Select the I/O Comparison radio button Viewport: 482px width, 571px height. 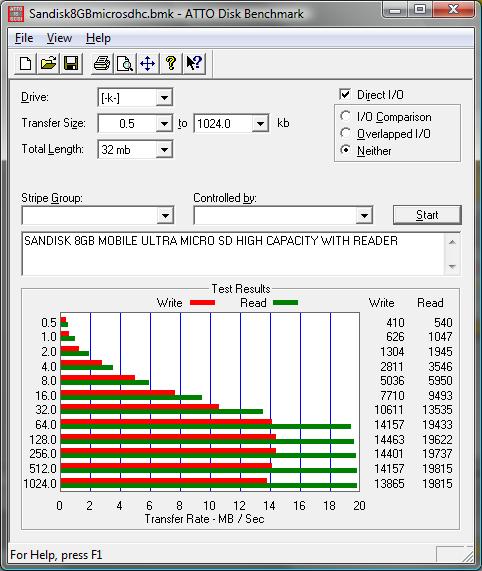click(x=345, y=117)
